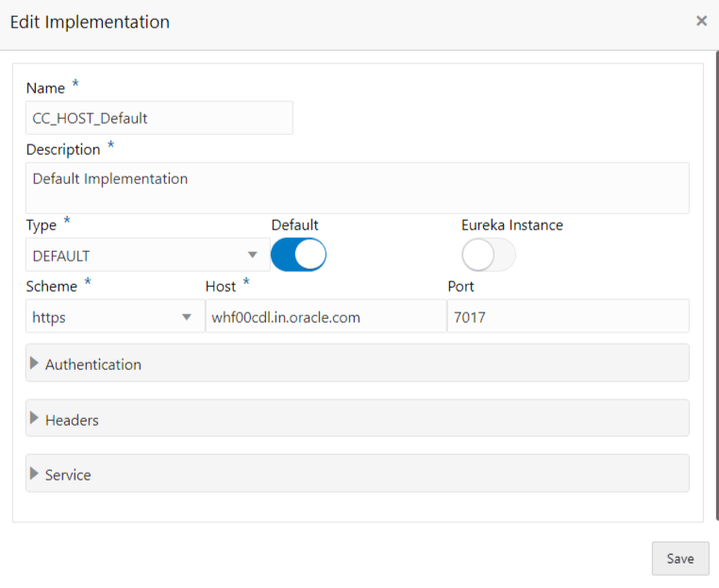719x588 pixels.
Task: Click the triangle icon beside Headers
Action: click(x=36, y=419)
